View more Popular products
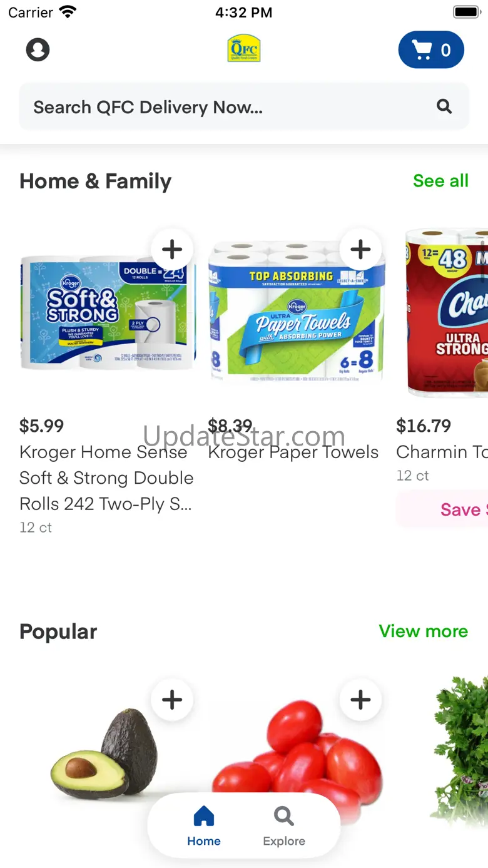Image resolution: width=488 pixels, height=868 pixels. click(424, 631)
